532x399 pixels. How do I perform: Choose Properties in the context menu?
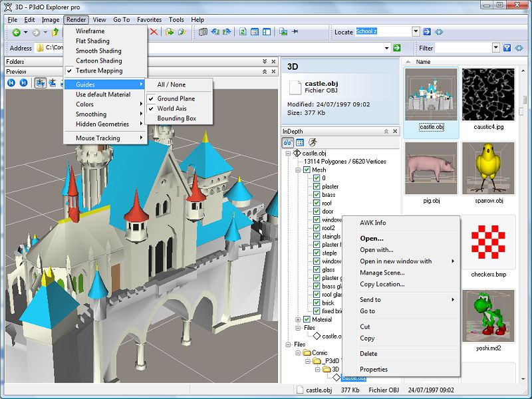pos(374,369)
